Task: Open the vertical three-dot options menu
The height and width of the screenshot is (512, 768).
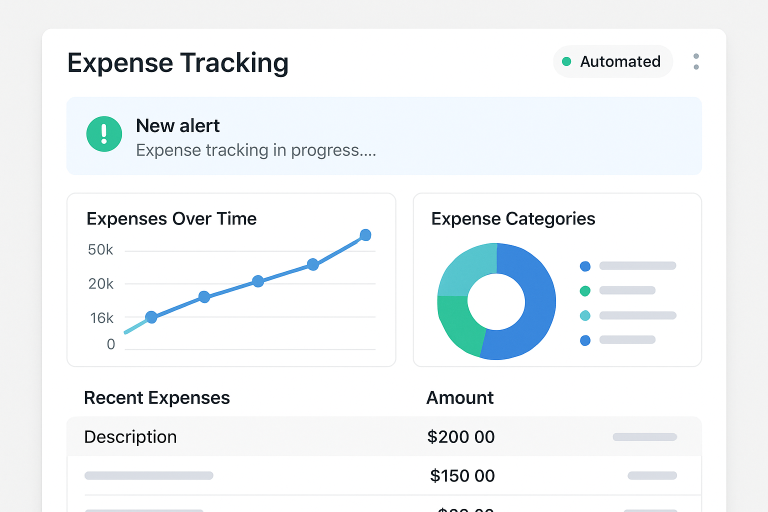Action: (696, 61)
